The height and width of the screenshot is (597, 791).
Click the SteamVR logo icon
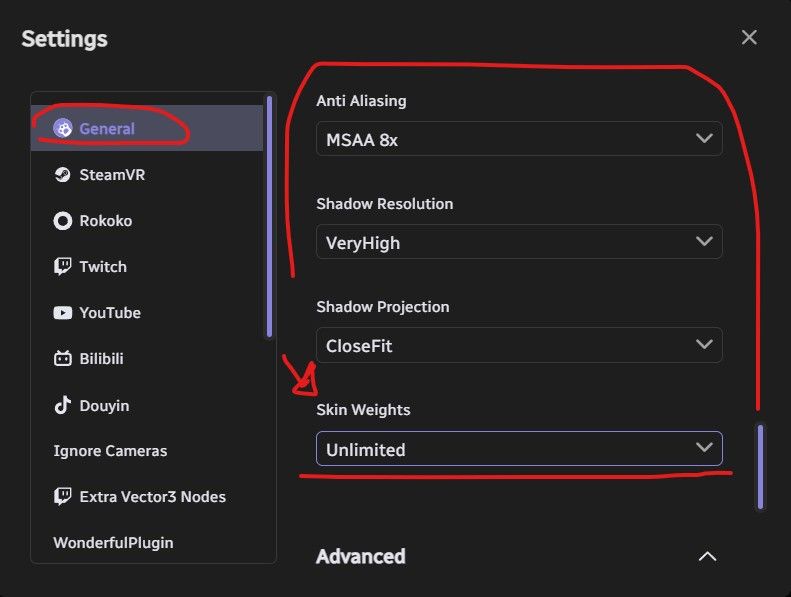(63, 175)
